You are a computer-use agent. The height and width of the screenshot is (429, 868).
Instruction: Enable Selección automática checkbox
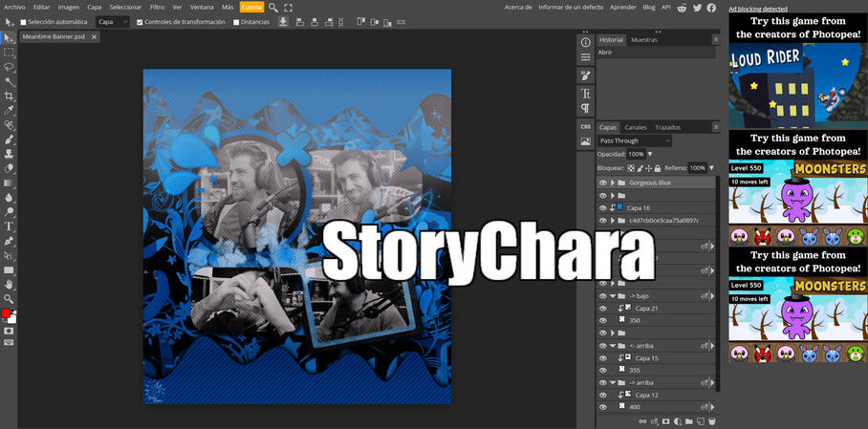click(24, 22)
